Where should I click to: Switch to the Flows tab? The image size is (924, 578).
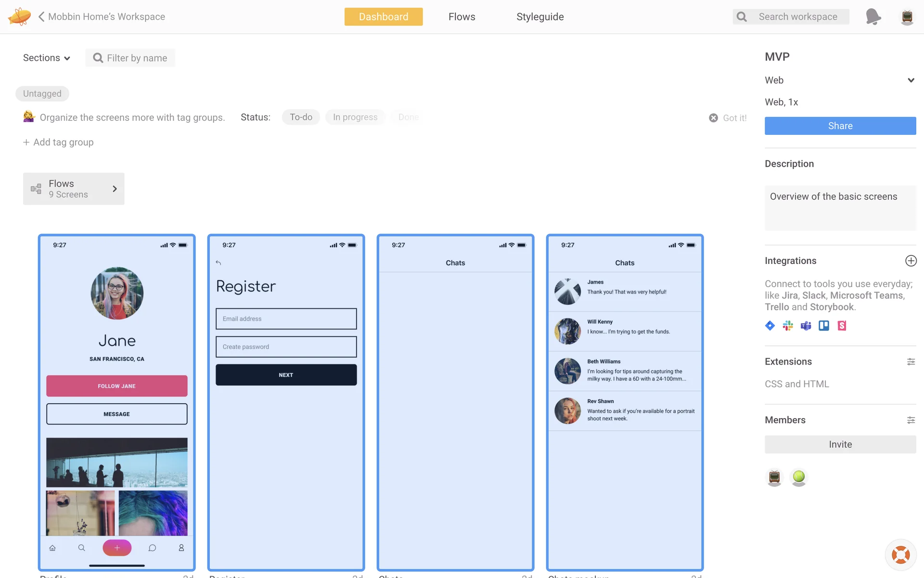pos(462,17)
